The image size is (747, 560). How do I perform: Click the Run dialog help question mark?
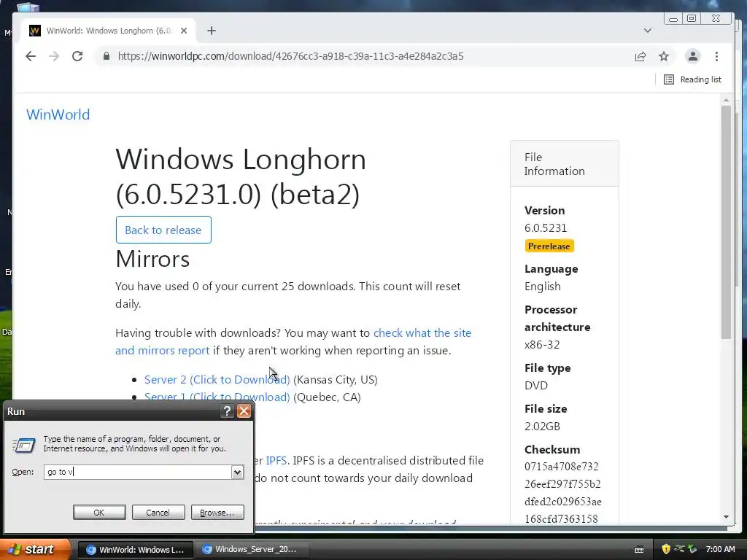(228, 411)
